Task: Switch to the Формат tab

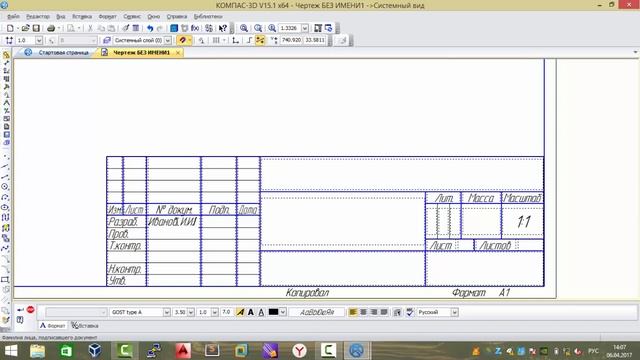Action: [x=52, y=326]
